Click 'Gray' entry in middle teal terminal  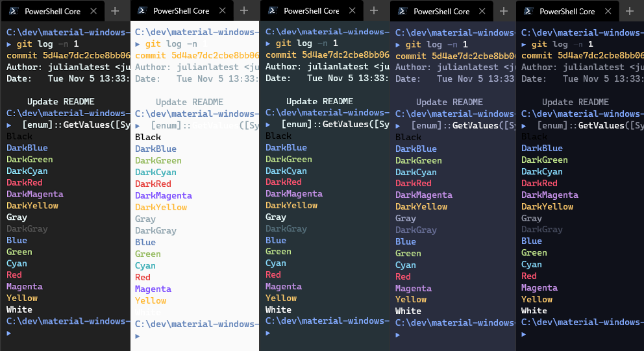click(276, 217)
